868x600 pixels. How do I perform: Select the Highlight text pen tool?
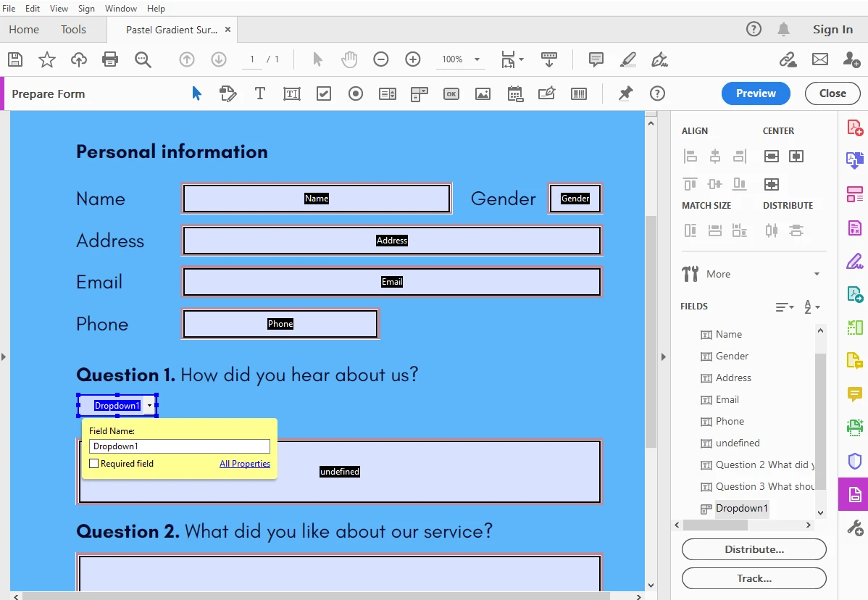[627, 59]
